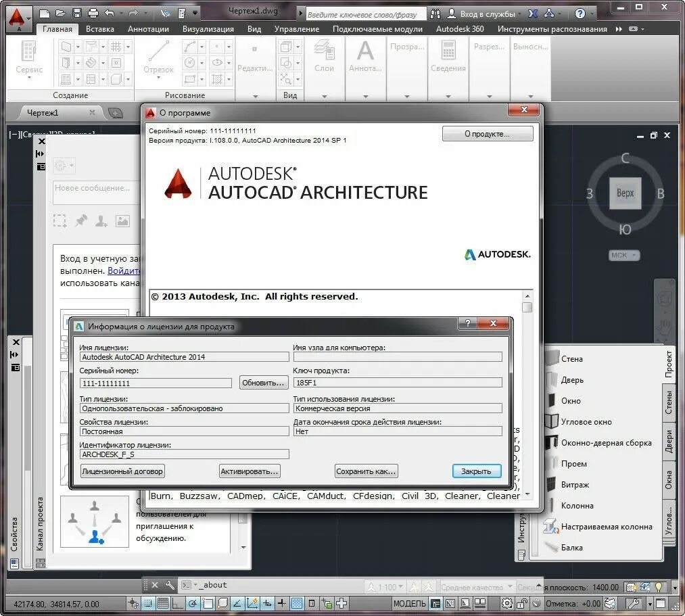Toggle ortho mode in status bar

[x=177, y=604]
